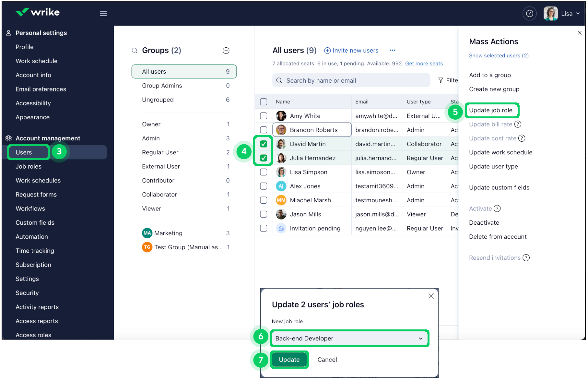Check the checkbox for Lisa Simpson
Viewport: 588px width, 380px height.
(263, 172)
